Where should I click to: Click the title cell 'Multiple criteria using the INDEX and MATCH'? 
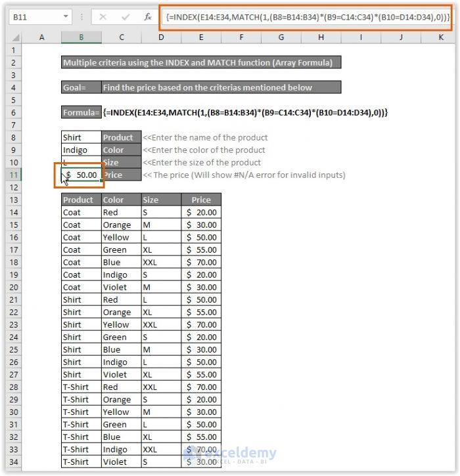[201, 62]
